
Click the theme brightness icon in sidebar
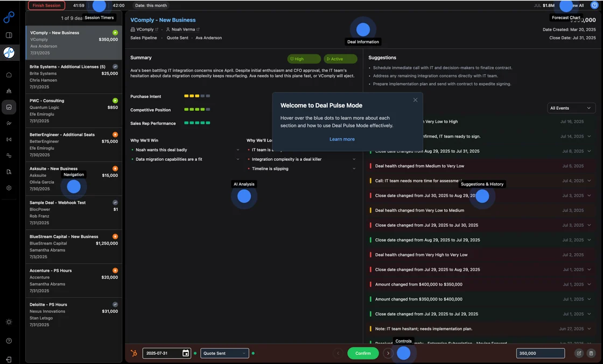[9, 322]
